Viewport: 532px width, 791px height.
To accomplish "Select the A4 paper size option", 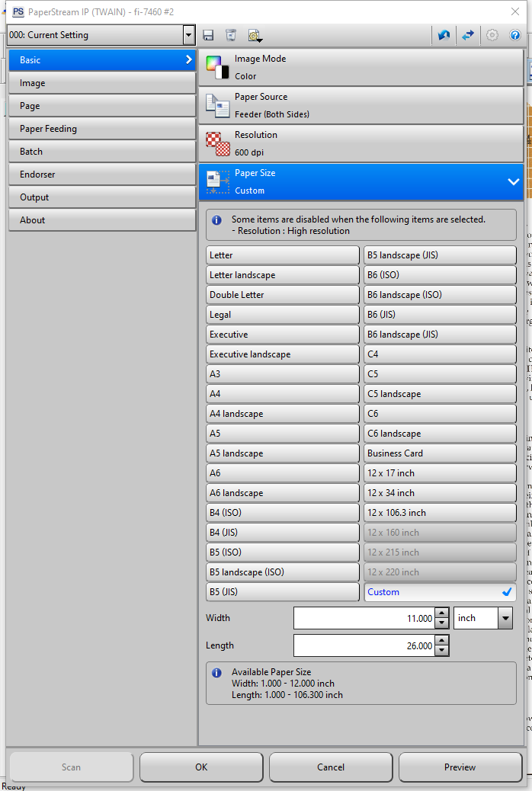I will tap(282, 394).
